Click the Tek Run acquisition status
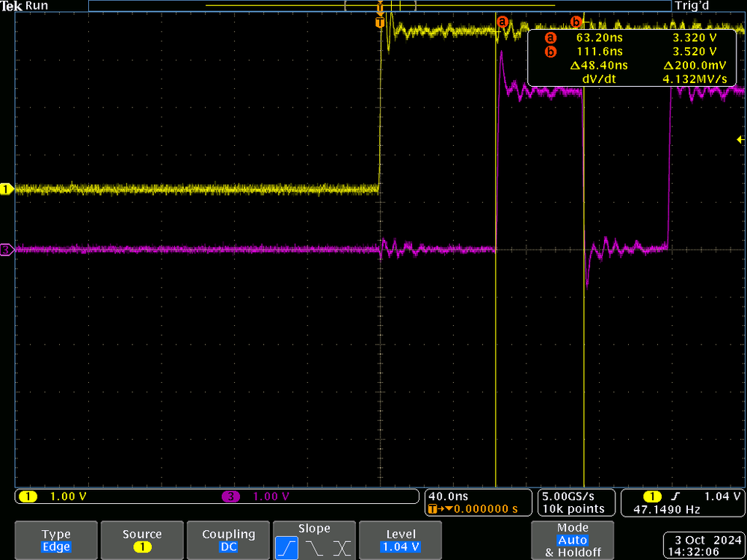 click(x=24, y=6)
